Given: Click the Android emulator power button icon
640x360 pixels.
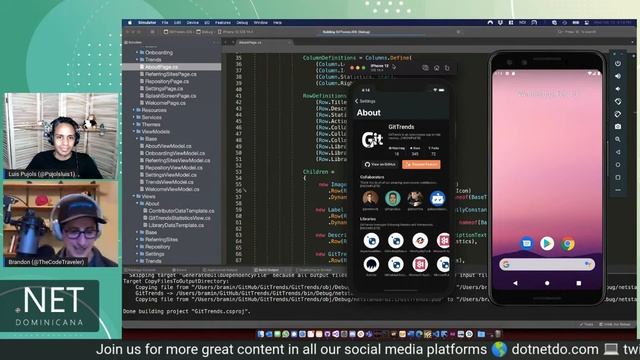Looking at the screenshot, I should [x=618, y=63].
